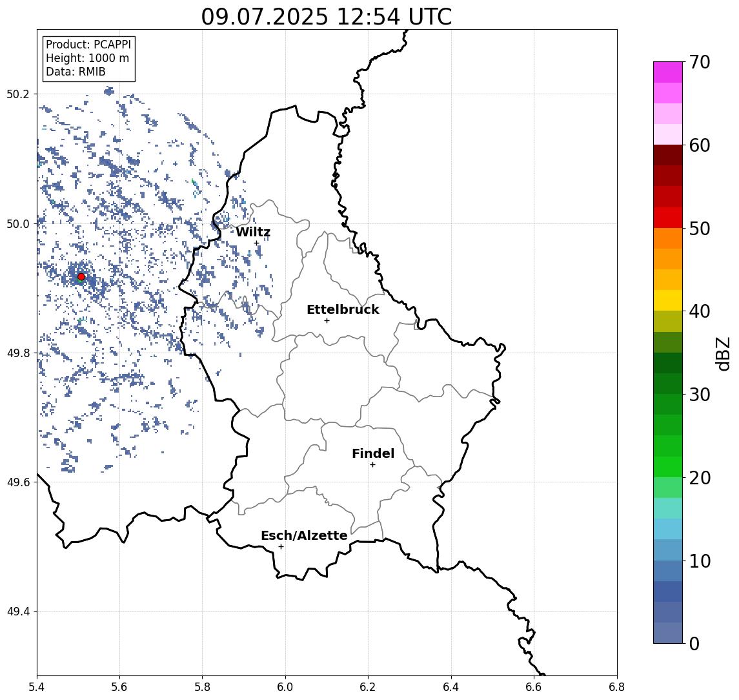Click the 50.2 latitude axis label
This screenshot has height=700, width=739.
click(x=18, y=94)
